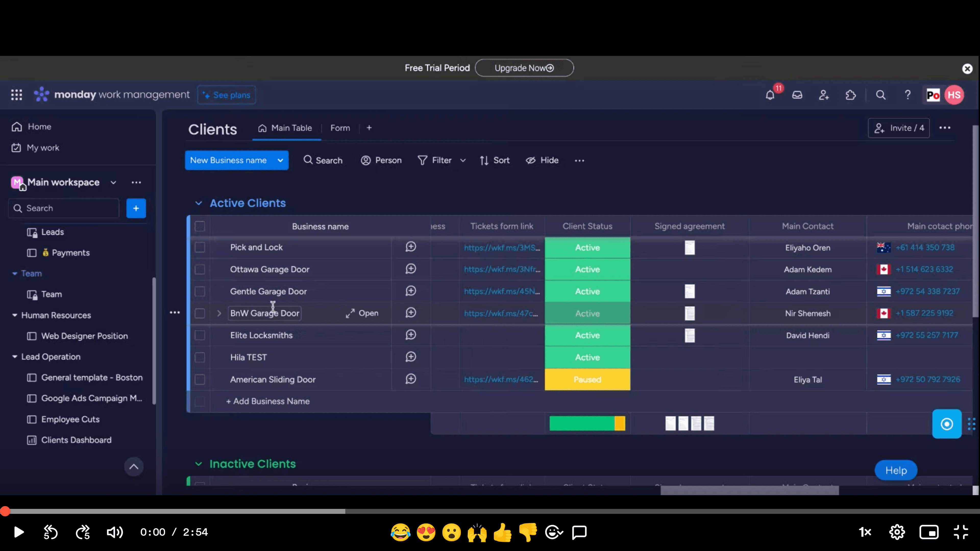Check the Pick and Lock row checkbox

point(200,247)
